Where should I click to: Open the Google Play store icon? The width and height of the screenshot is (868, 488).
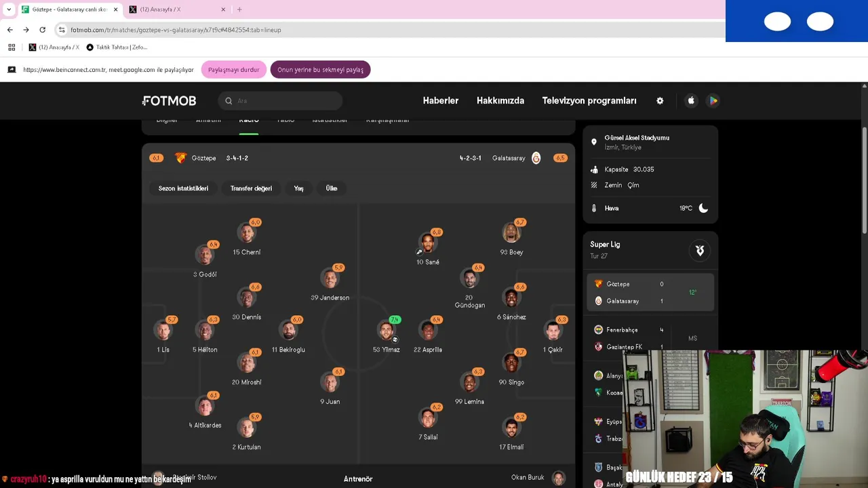pyautogui.click(x=713, y=100)
